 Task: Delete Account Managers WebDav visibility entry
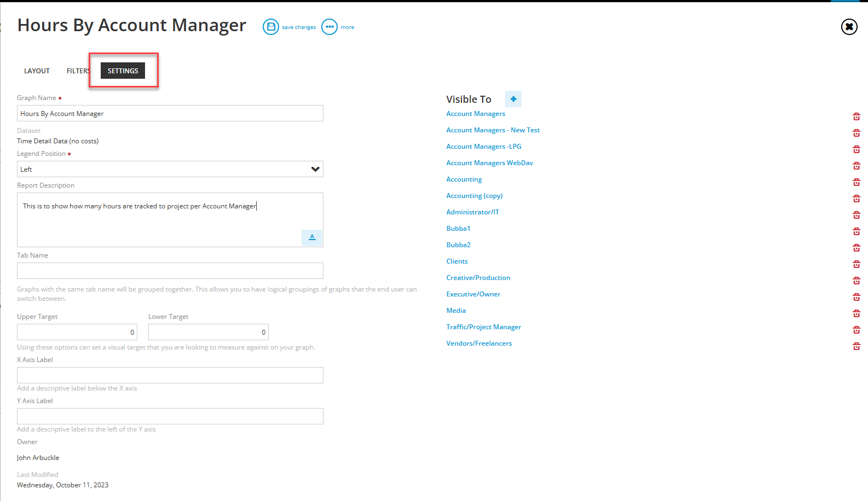857,166
